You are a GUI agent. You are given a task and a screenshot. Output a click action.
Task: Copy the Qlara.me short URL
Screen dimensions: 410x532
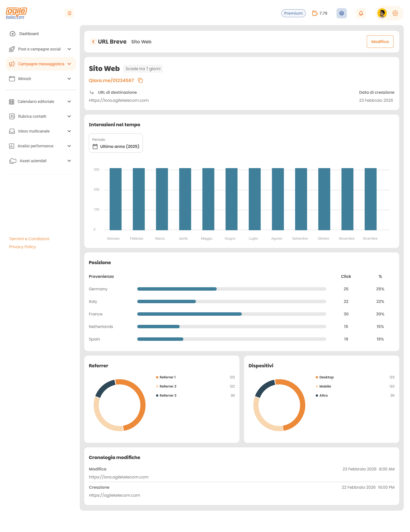coord(141,80)
